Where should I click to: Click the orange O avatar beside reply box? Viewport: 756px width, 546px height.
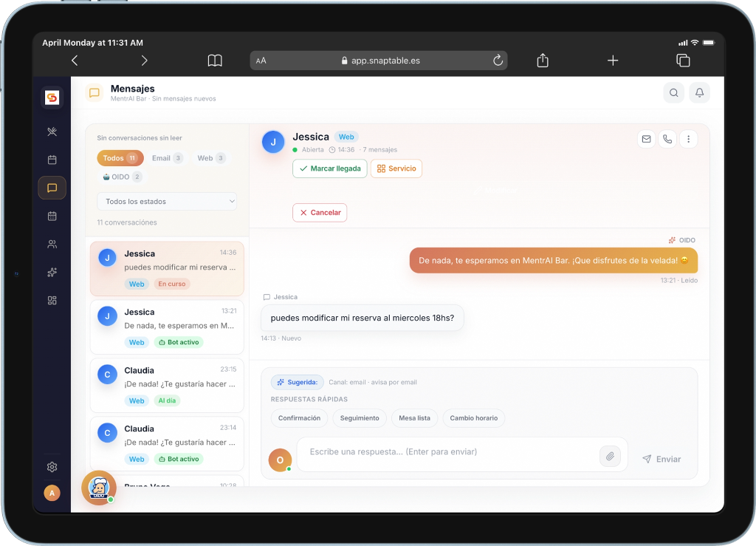point(280,460)
